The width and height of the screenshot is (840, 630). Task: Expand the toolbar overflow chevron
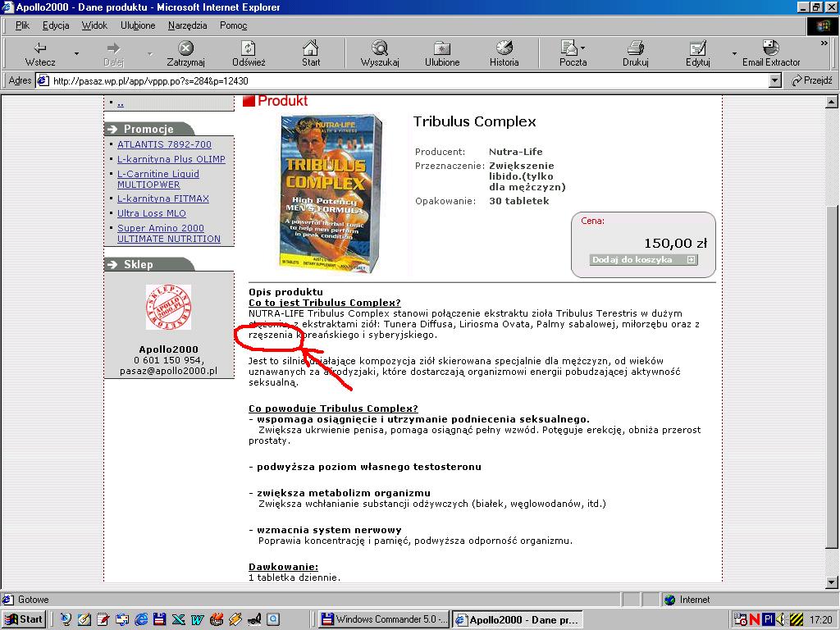[824, 43]
